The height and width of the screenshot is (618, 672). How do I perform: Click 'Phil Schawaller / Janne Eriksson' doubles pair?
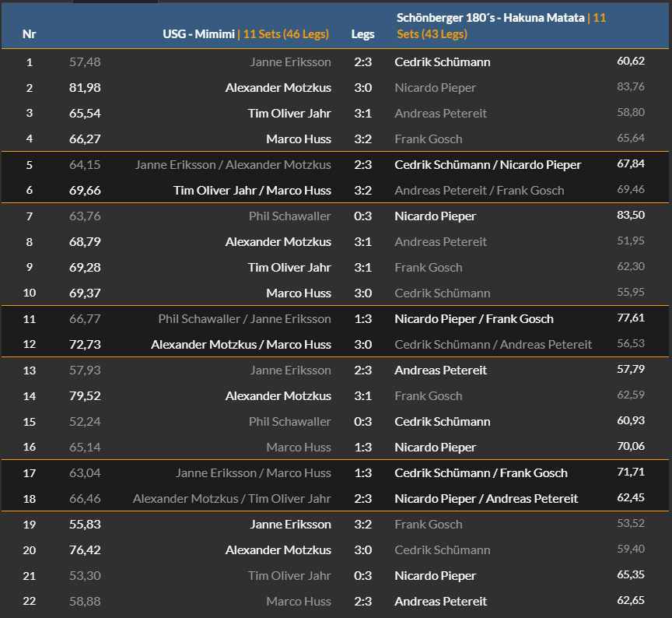(x=244, y=318)
